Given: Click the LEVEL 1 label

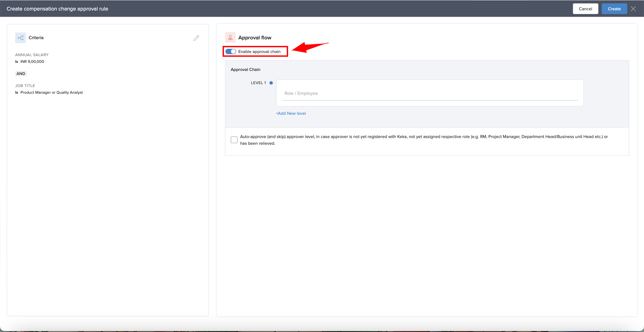Looking at the screenshot, I should (x=258, y=83).
